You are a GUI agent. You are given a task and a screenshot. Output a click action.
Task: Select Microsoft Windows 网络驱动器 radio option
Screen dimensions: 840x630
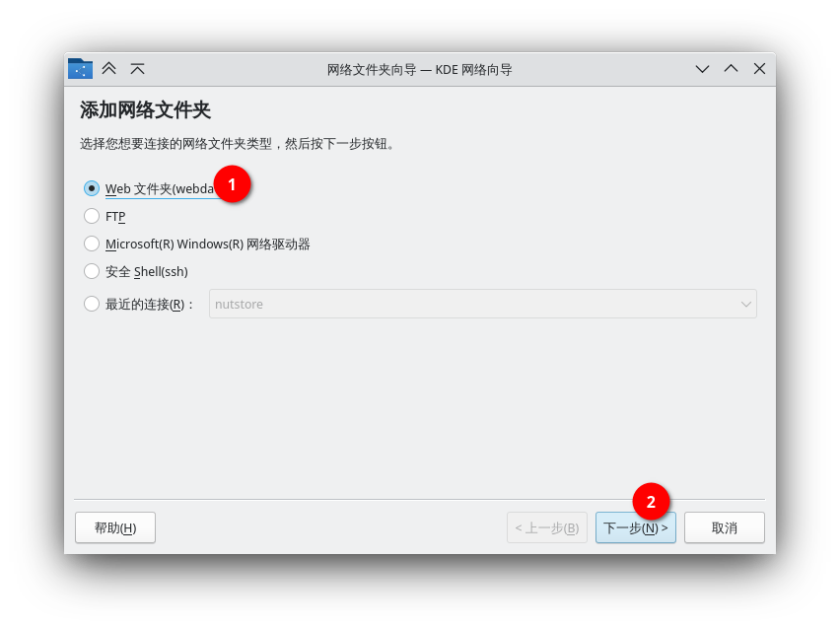click(x=92, y=244)
